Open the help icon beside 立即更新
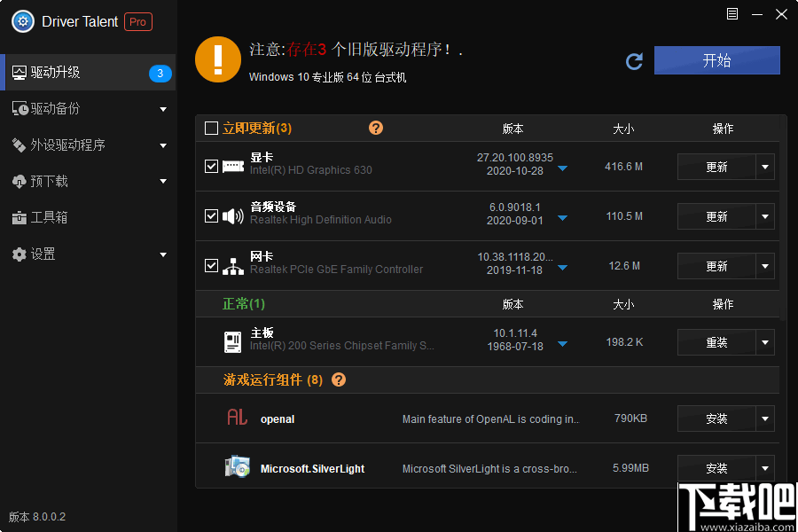Image resolution: width=798 pixels, height=532 pixels. [375, 127]
